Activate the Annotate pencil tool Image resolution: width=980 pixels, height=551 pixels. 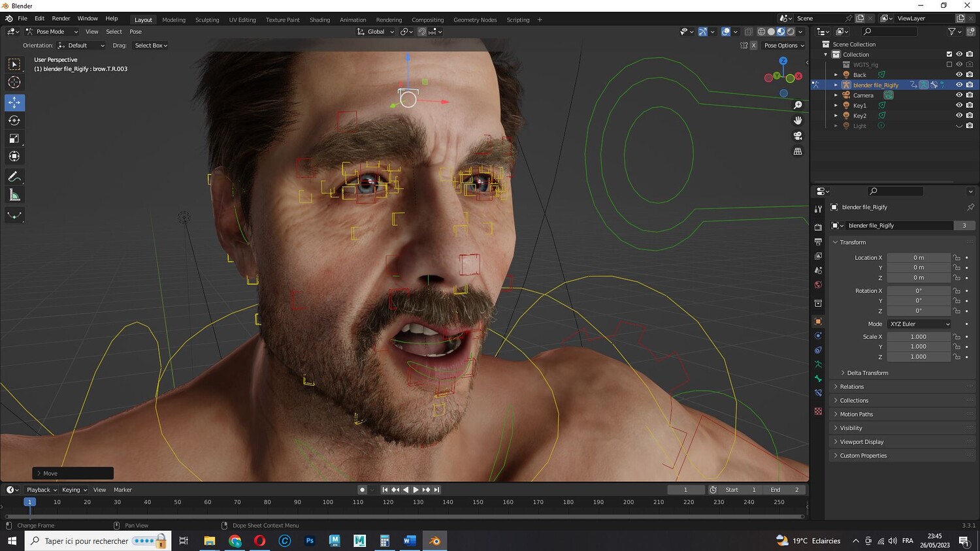[14, 177]
